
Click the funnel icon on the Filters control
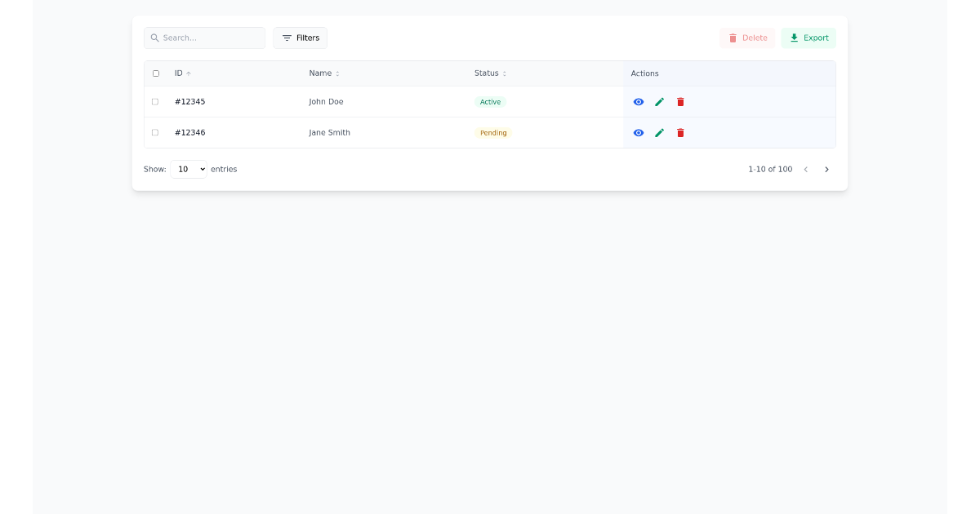pos(287,38)
